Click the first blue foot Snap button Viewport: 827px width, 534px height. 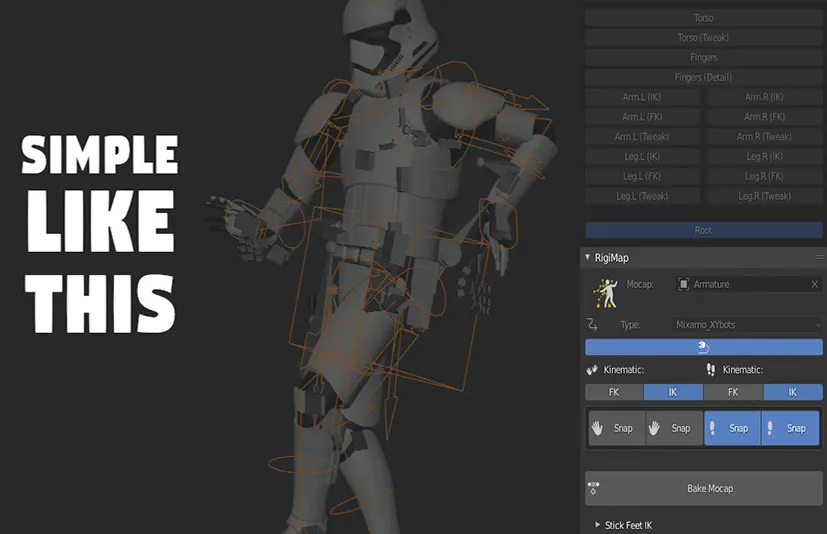(733, 428)
